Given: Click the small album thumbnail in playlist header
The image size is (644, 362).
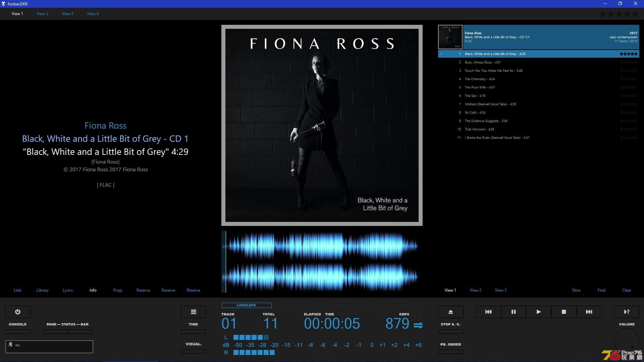Looking at the screenshot, I should tap(450, 37).
